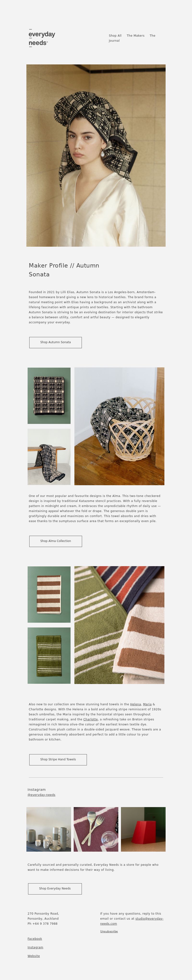The width and height of the screenshot is (192, 980).
Task: Click the hero photo of woman in headscarf
Action: pyautogui.click(x=96, y=156)
